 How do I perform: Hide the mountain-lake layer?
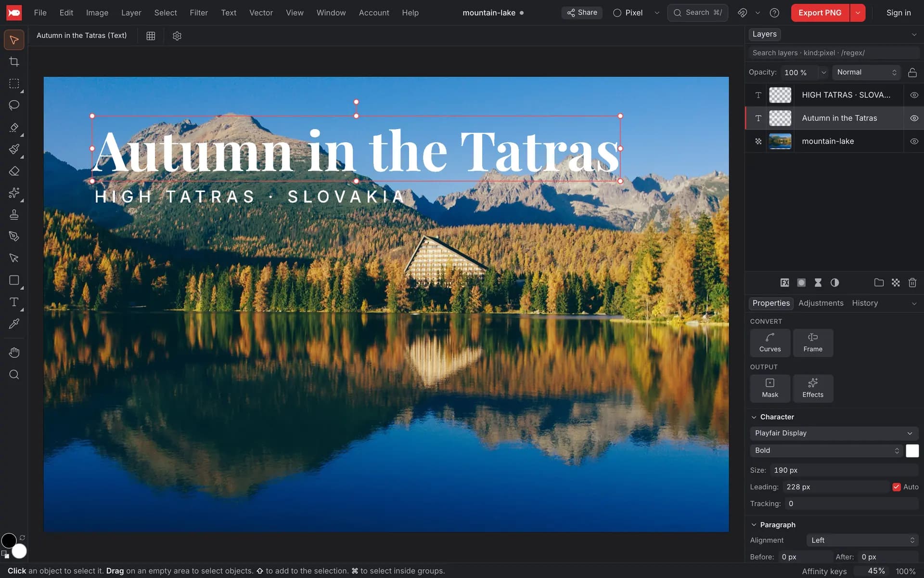(914, 141)
